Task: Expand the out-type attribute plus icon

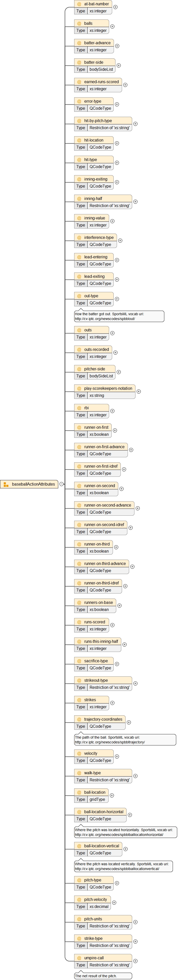Action: point(117,299)
